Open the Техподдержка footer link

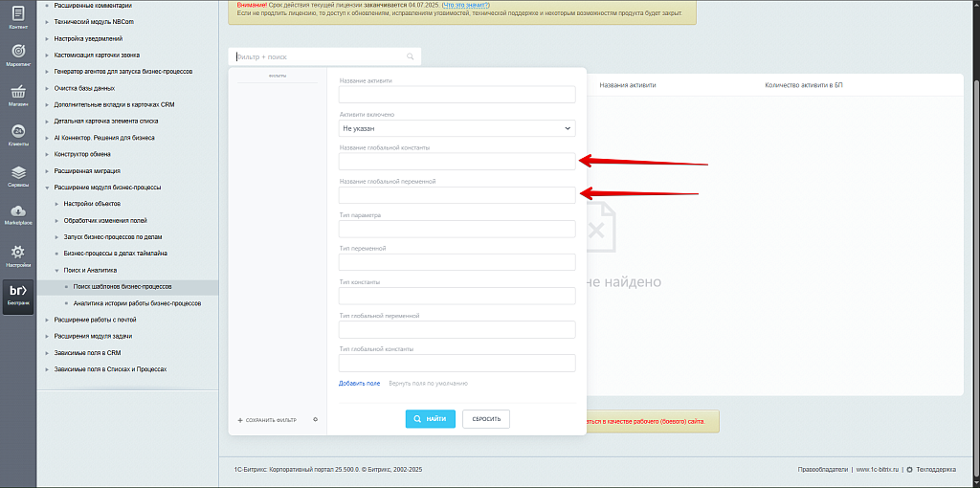[x=936, y=469]
